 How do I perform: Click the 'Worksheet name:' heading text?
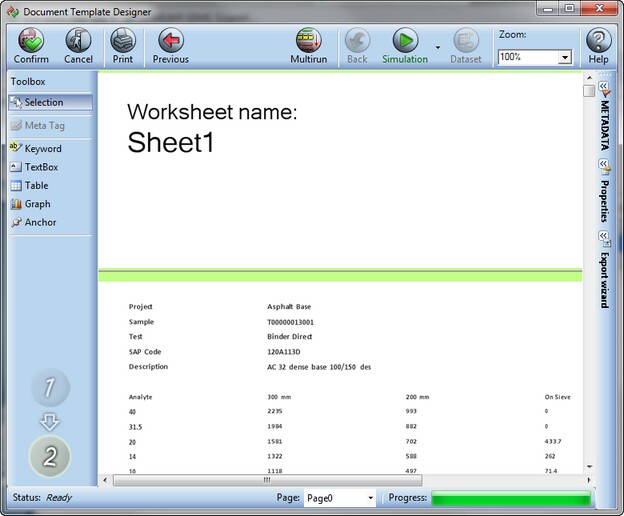coord(212,112)
